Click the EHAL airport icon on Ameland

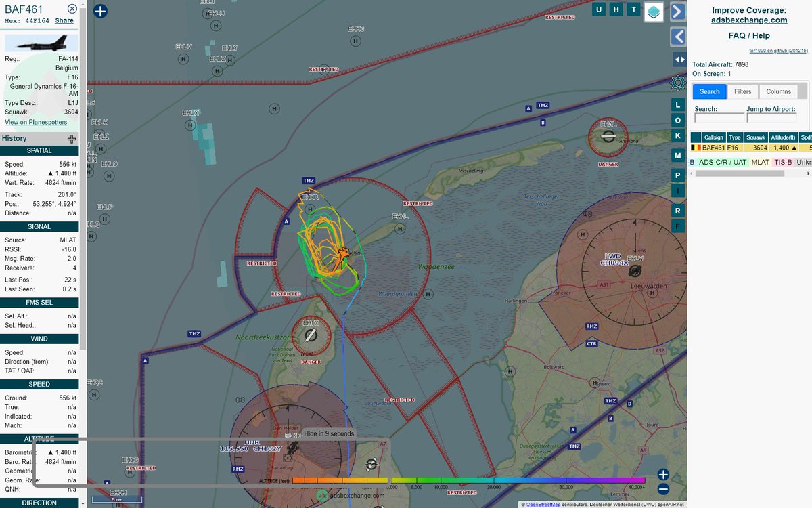[x=608, y=137]
